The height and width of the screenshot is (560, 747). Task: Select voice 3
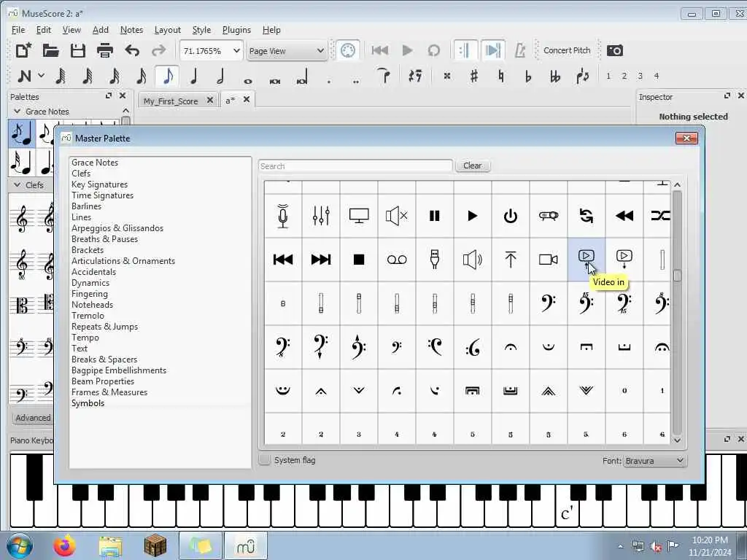coord(640,76)
